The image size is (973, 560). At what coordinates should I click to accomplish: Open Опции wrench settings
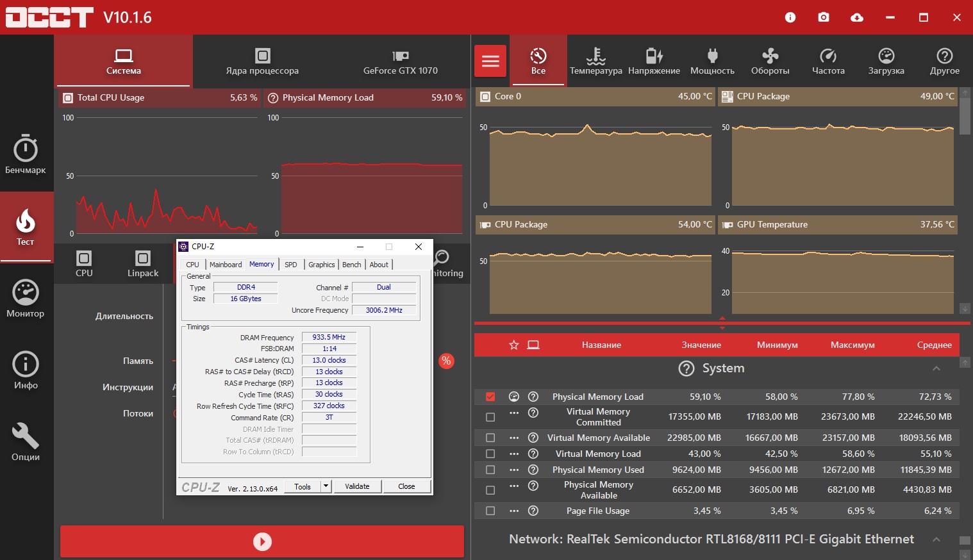coord(26,442)
